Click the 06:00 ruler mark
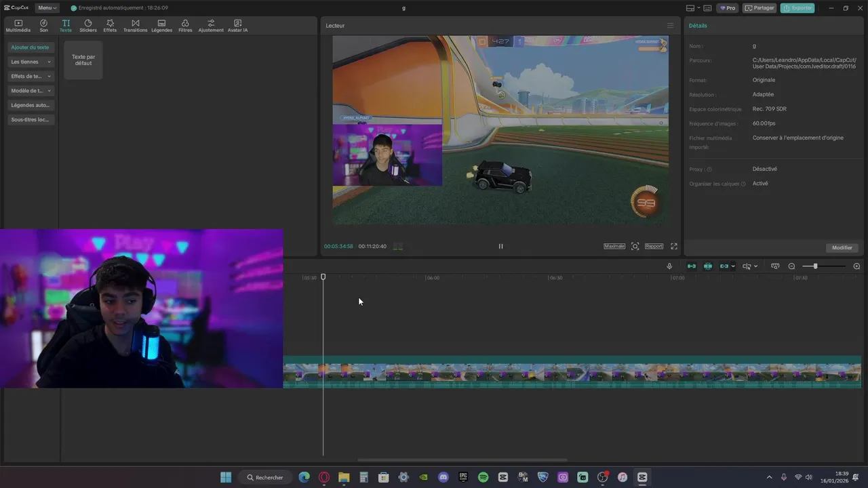Image resolution: width=868 pixels, height=488 pixels. (x=432, y=277)
